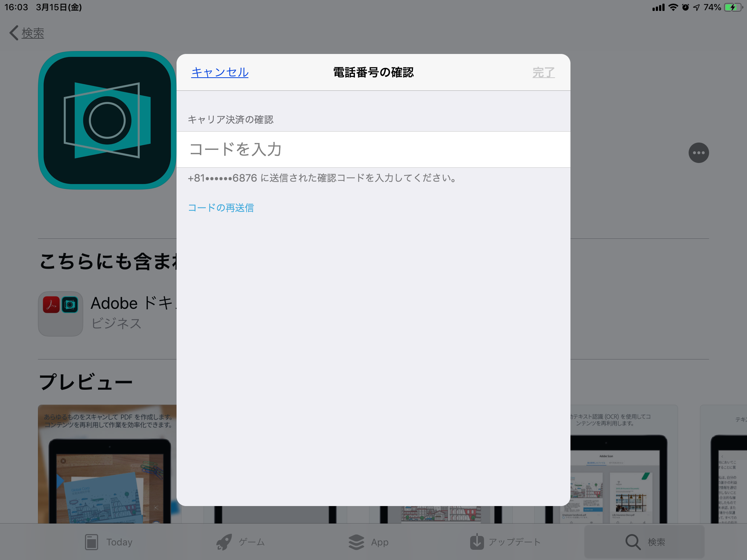Open the three-dot more options button
747x560 pixels.
click(698, 153)
